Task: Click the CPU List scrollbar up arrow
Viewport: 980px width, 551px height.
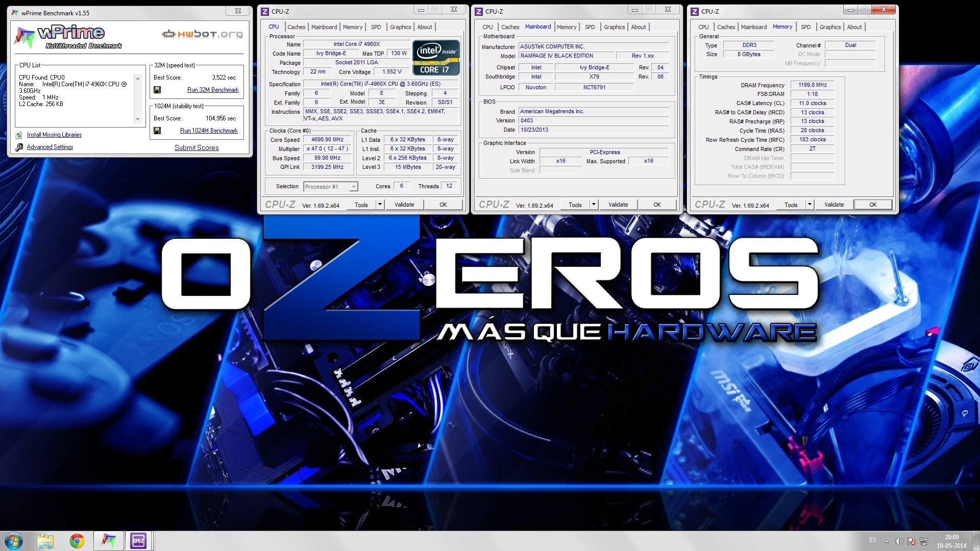Action: point(138,78)
